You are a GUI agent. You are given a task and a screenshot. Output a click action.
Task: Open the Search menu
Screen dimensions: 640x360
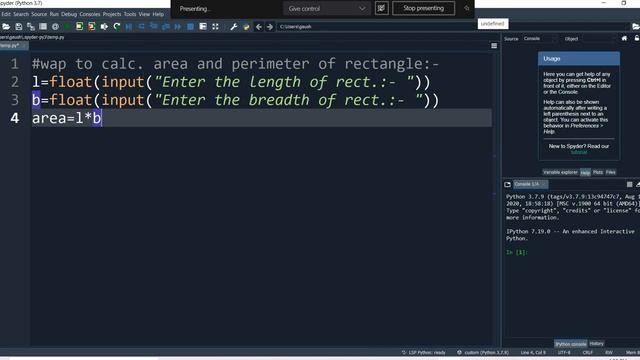click(x=21, y=14)
